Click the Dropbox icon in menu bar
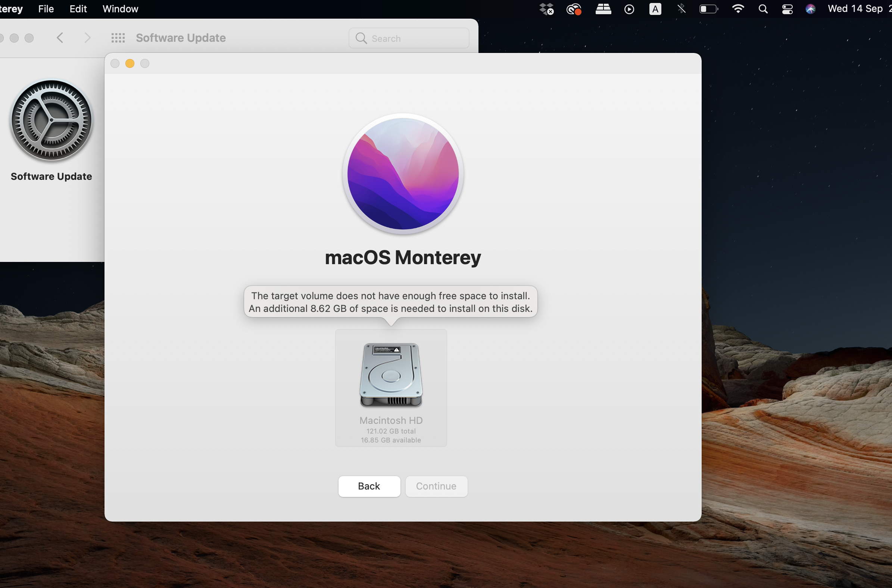The width and height of the screenshot is (892, 588). [x=546, y=9]
